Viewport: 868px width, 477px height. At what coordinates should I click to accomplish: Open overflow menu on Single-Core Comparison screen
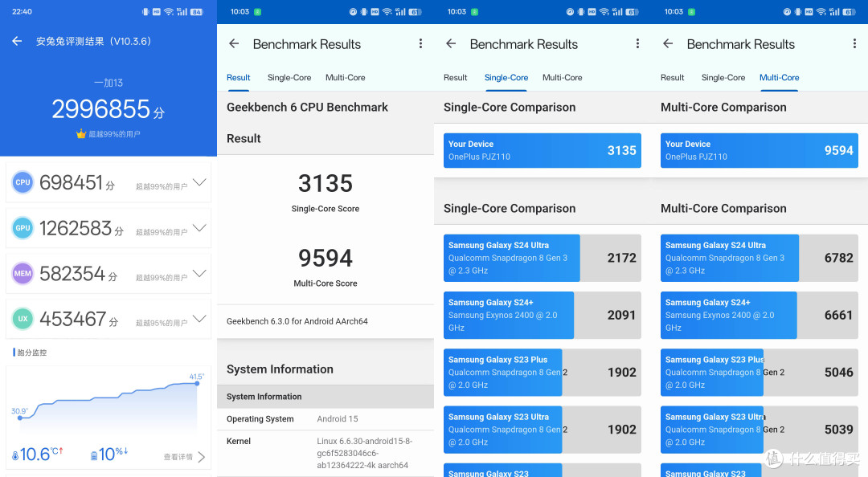(x=637, y=43)
